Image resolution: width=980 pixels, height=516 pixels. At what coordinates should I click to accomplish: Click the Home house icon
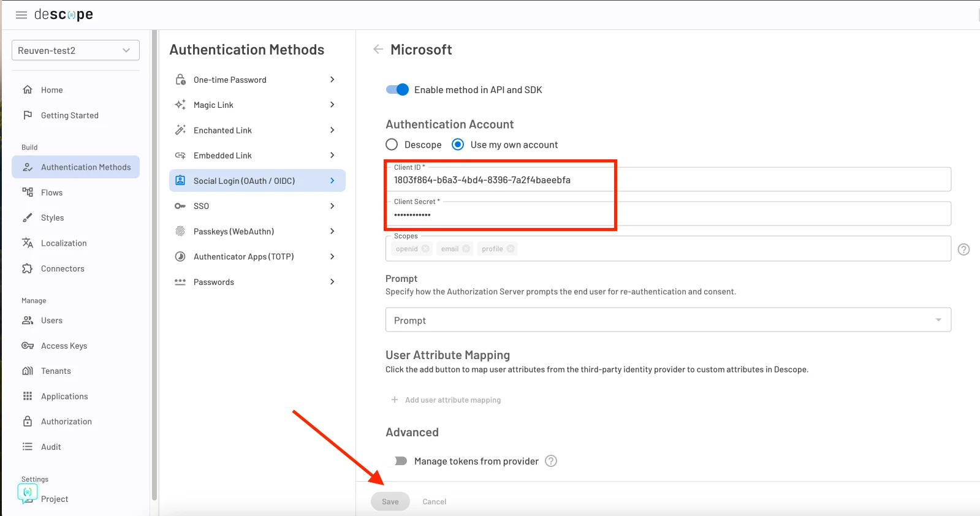pyautogui.click(x=28, y=89)
